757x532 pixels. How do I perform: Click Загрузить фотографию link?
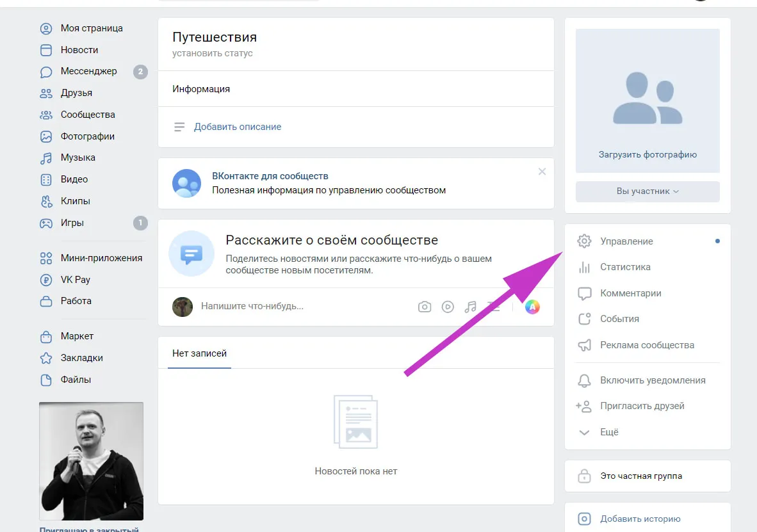pyautogui.click(x=647, y=155)
